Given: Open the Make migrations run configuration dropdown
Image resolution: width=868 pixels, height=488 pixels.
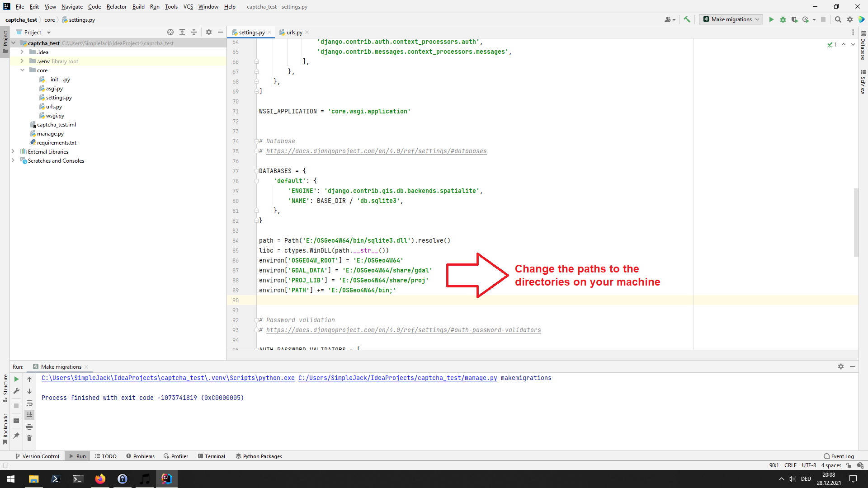Looking at the screenshot, I should point(731,19).
